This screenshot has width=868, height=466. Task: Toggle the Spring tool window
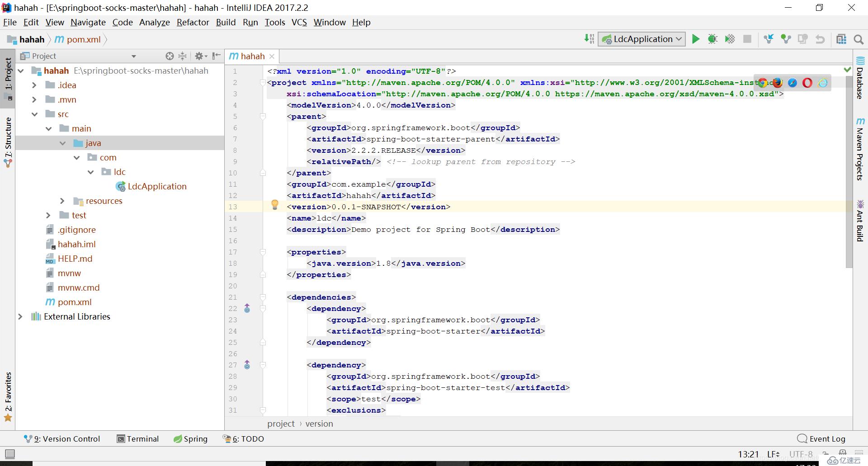[x=190, y=439]
